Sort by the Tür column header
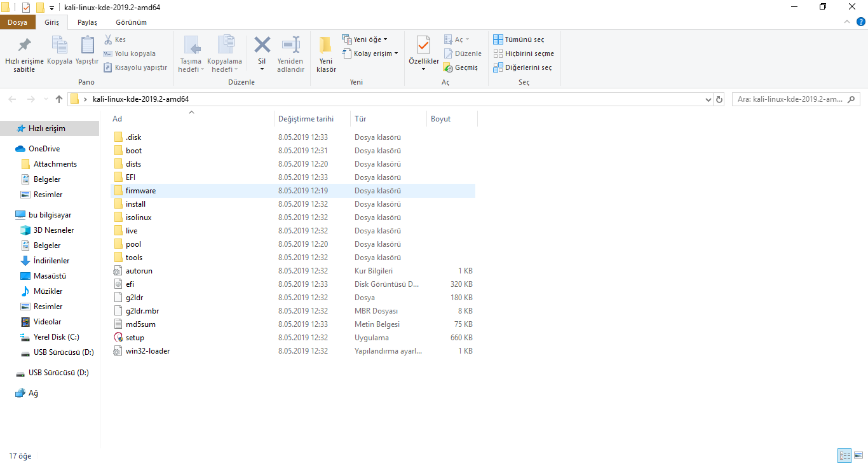This screenshot has height=463, width=868. pos(389,119)
